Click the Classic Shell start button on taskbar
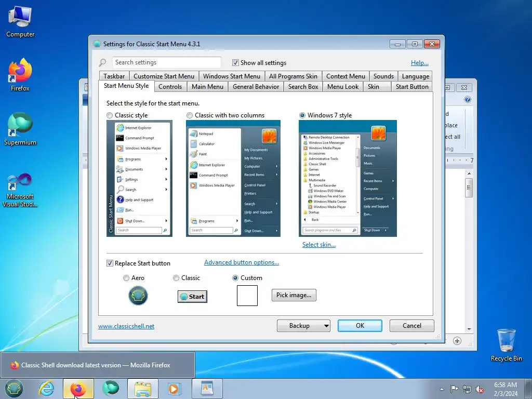 tap(14, 389)
